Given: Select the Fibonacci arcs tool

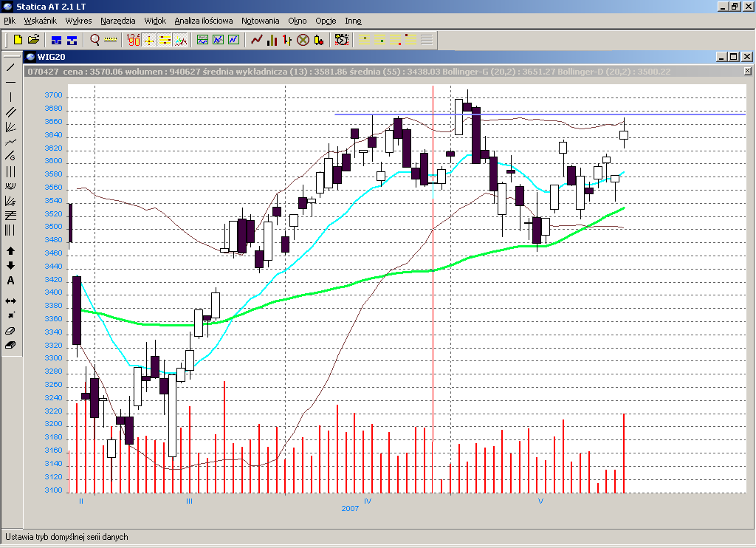Looking at the screenshot, I should tap(10, 186).
